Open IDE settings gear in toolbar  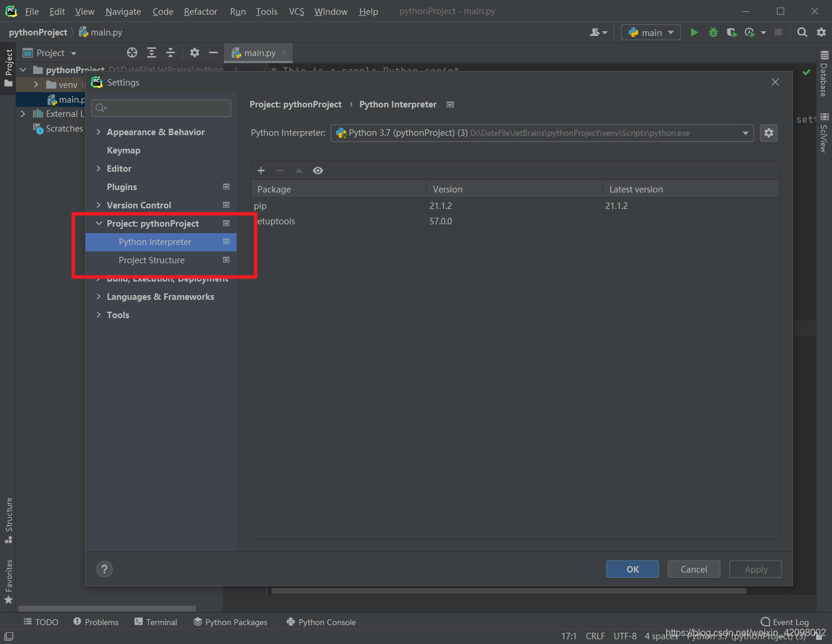821,32
